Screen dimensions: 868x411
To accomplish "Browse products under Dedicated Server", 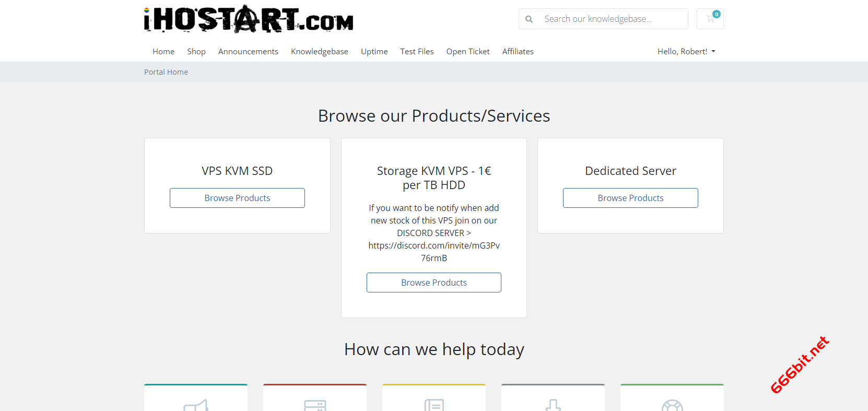I will 630,198.
